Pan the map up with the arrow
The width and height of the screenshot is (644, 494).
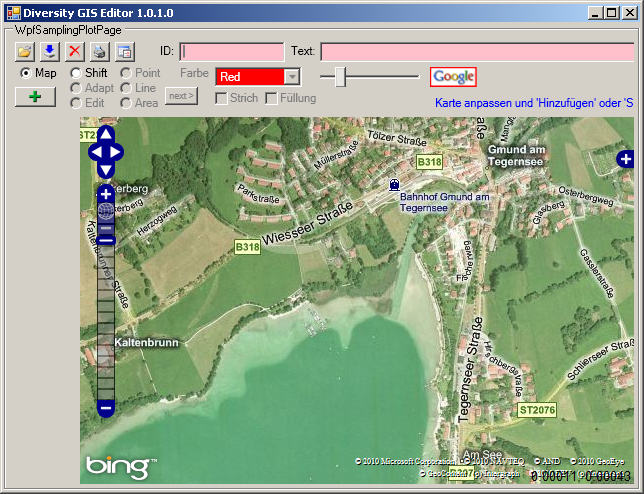(x=105, y=134)
